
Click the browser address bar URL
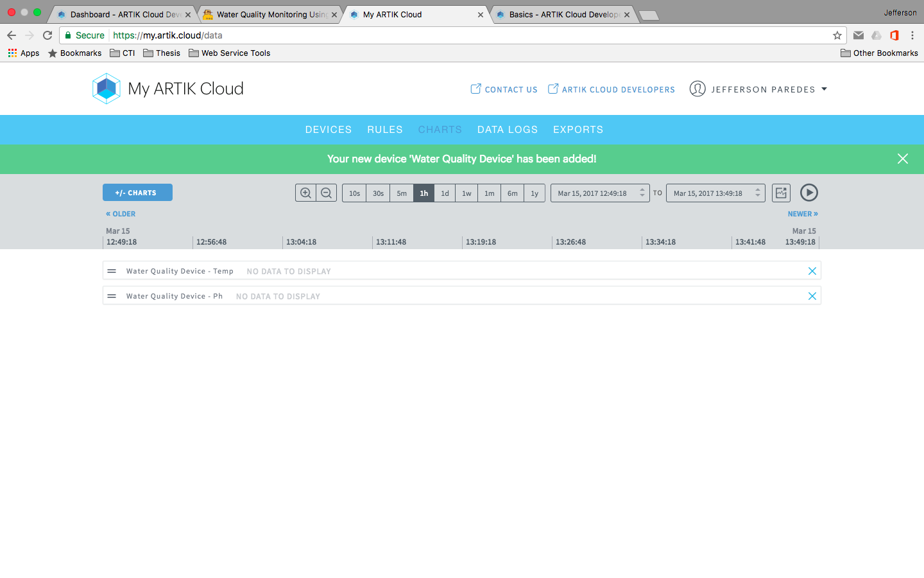coord(167,35)
